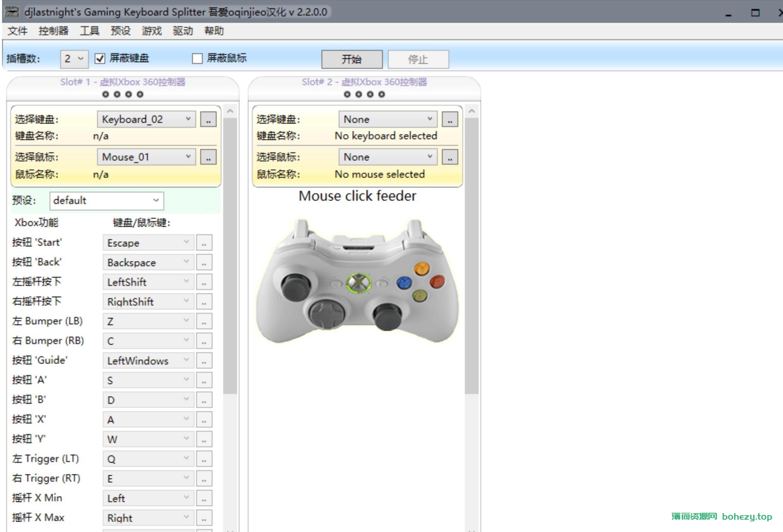Click detect button beside Keyboard_02 dropdown
Screen dimensions: 783x532
pos(208,119)
